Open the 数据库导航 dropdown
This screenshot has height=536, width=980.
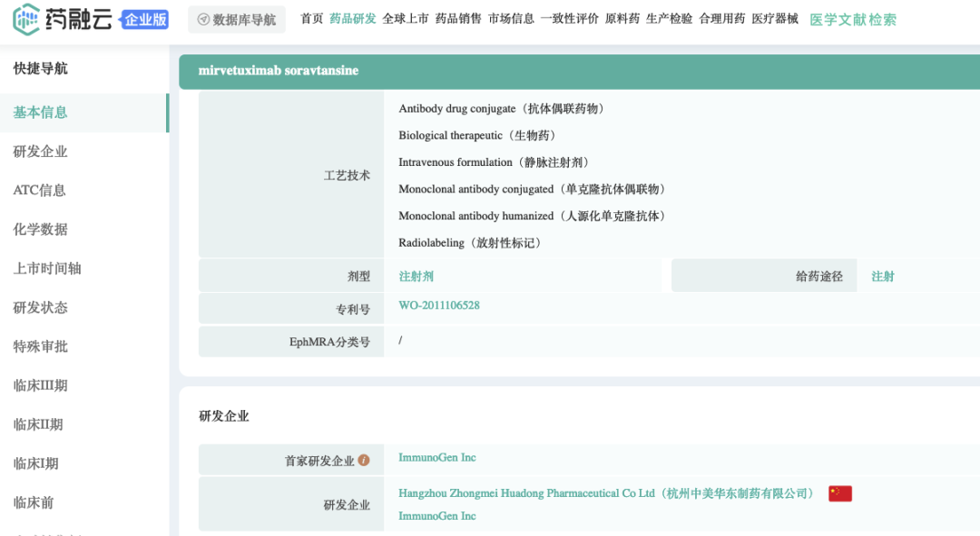pyautogui.click(x=237, y=19)
